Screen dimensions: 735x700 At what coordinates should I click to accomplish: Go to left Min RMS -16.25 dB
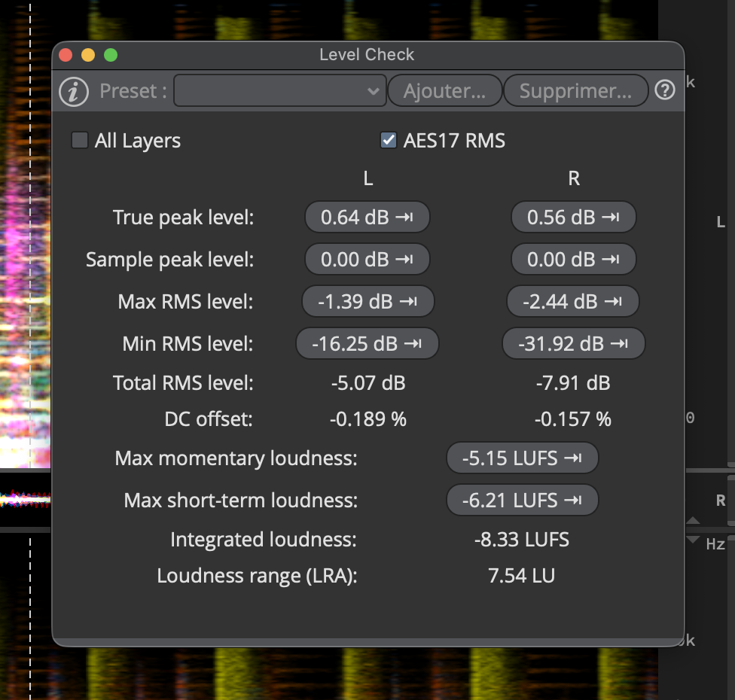(x=367, y=343)
